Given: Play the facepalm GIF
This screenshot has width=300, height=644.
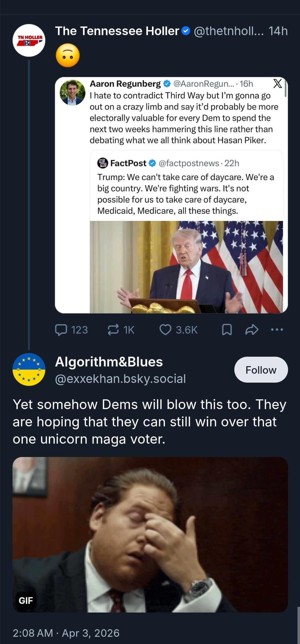Looking at the screenshot, I should coord(150,534).
